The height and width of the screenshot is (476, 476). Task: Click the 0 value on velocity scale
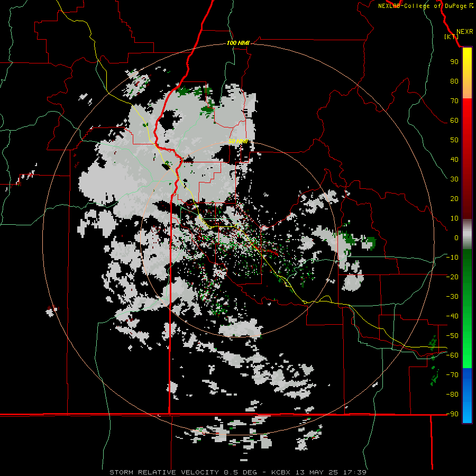456,237
